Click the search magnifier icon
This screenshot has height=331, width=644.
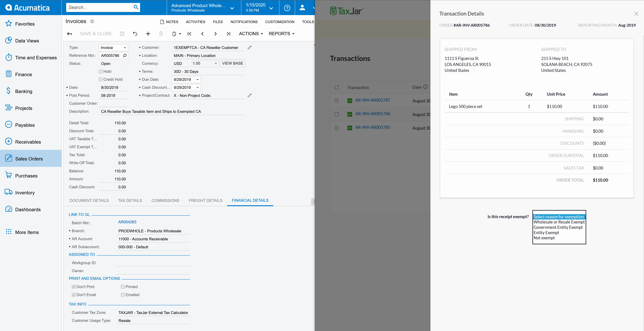point(136,7)
